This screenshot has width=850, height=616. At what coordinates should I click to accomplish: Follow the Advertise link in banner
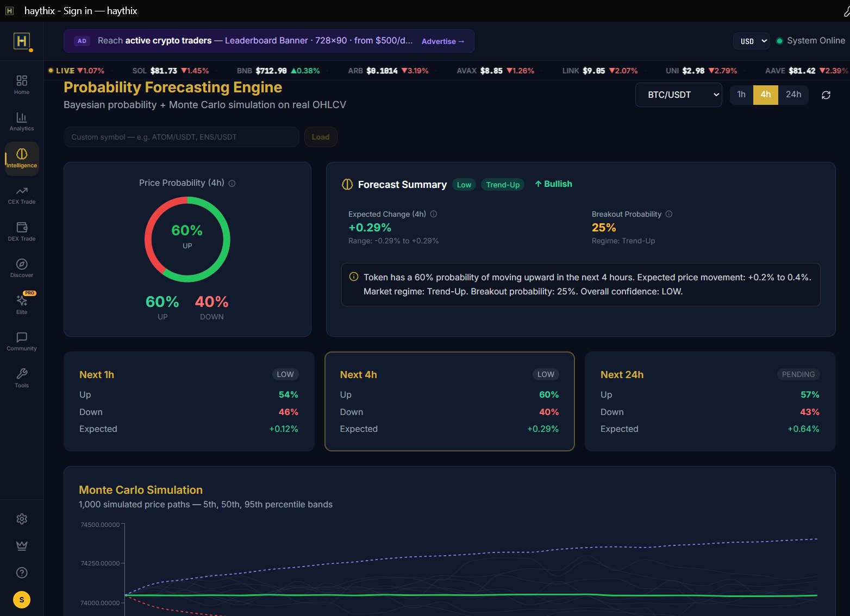point(443,41)
